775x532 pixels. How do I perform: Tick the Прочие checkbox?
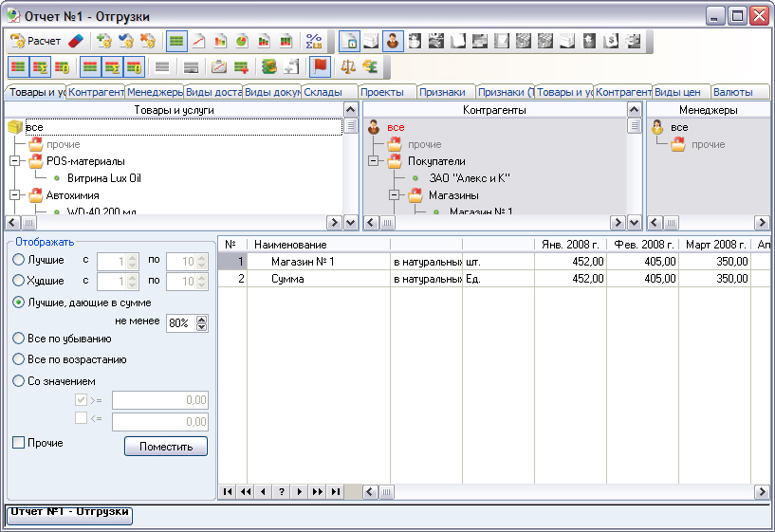[x=18, y=443]
